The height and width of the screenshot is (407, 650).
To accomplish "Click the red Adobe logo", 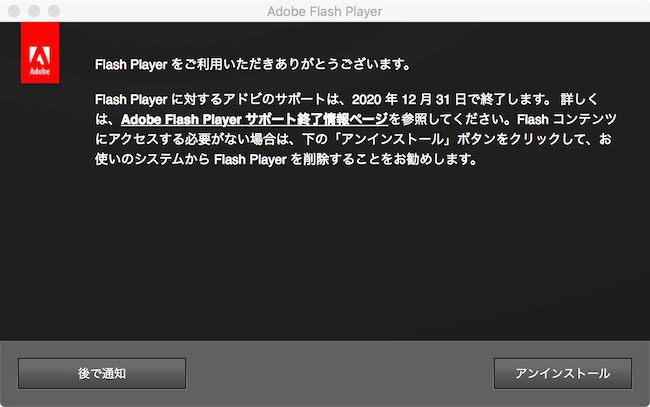I will click(40, 53).
